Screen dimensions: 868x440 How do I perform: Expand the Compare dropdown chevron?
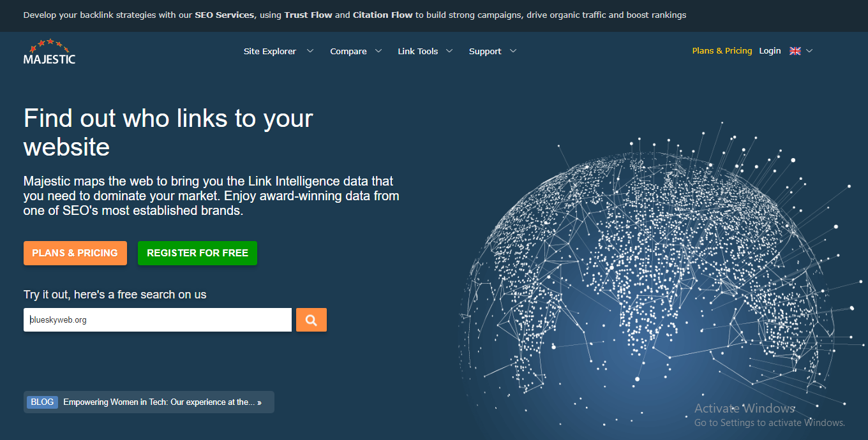click(378, 51)
